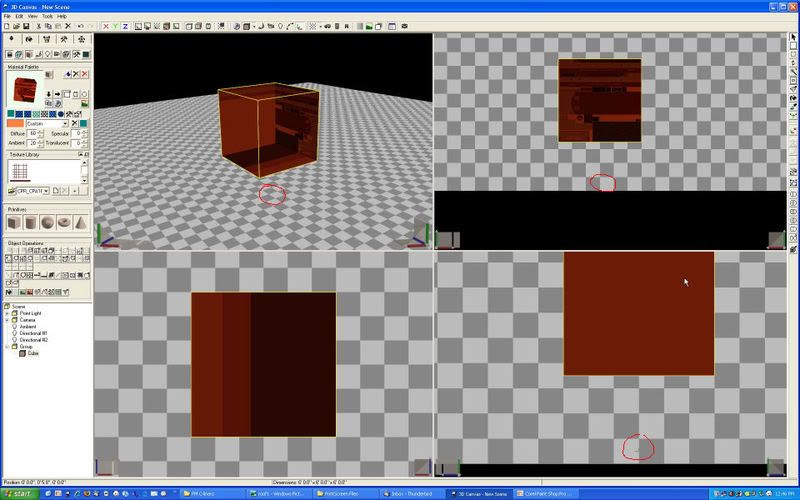Toggle the Y axis constraint
This screenshot has width=800, height=500.
click(117, 27)
